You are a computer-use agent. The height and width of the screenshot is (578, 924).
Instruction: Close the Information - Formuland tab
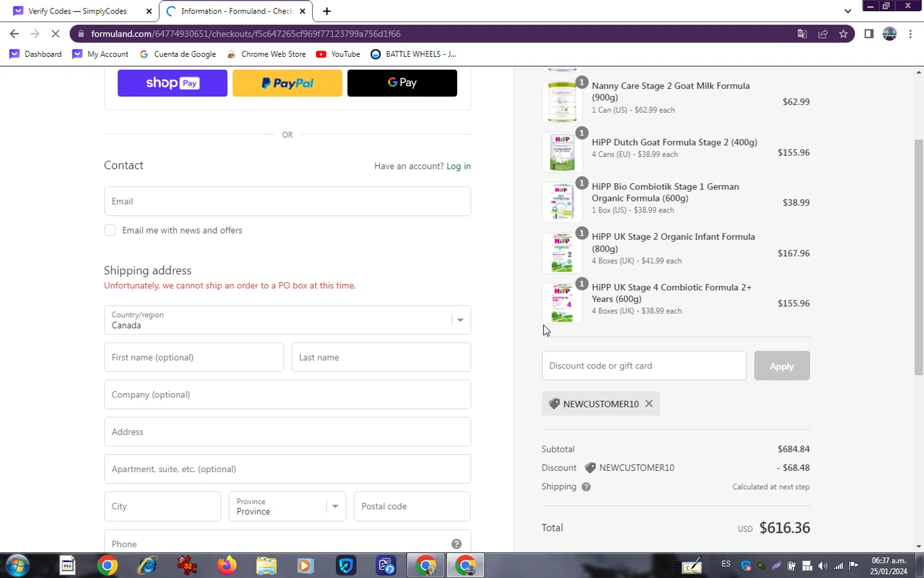pyautogui.click(x=302, y=11)
